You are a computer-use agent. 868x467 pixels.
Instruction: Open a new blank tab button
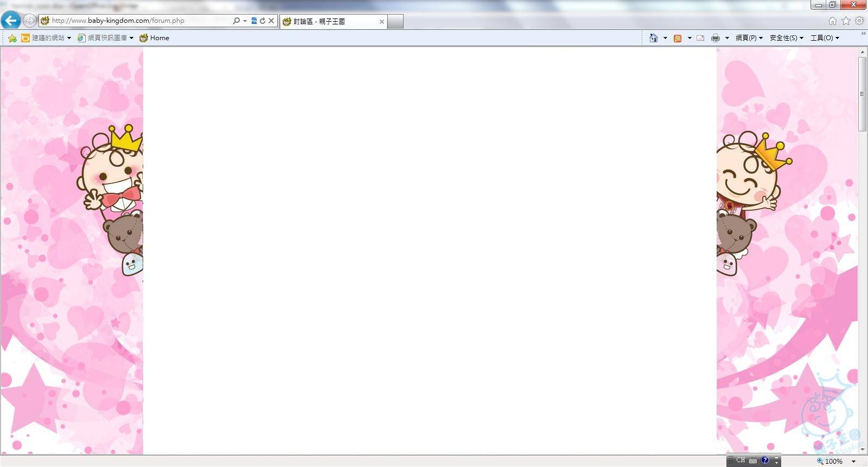coord(395,22)
